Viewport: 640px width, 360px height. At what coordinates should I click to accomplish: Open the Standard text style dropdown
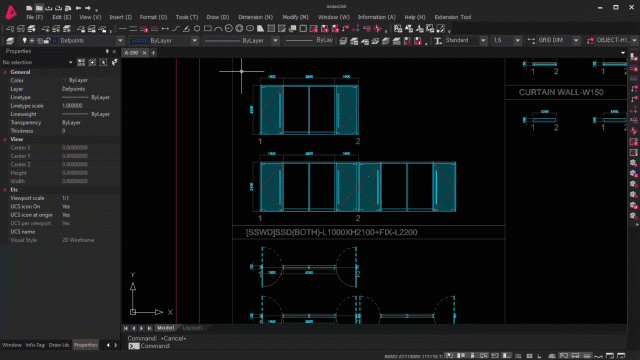483,40
